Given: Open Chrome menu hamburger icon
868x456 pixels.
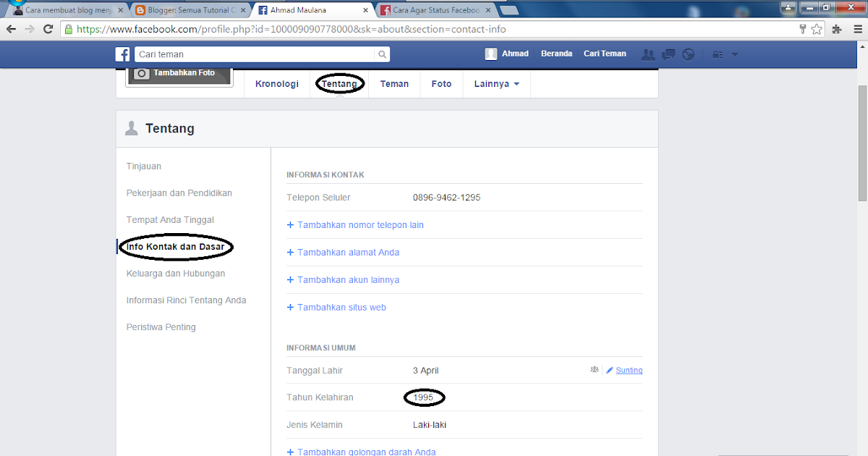Looking at the screenshot, I should pyautogui.click(x=856, y=29).
